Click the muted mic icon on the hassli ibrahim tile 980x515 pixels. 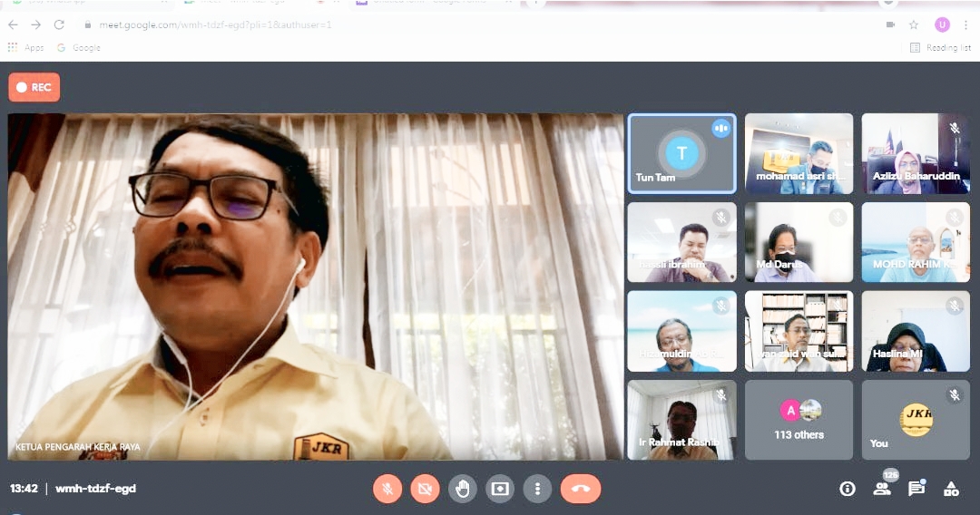[x=720, y=218]
